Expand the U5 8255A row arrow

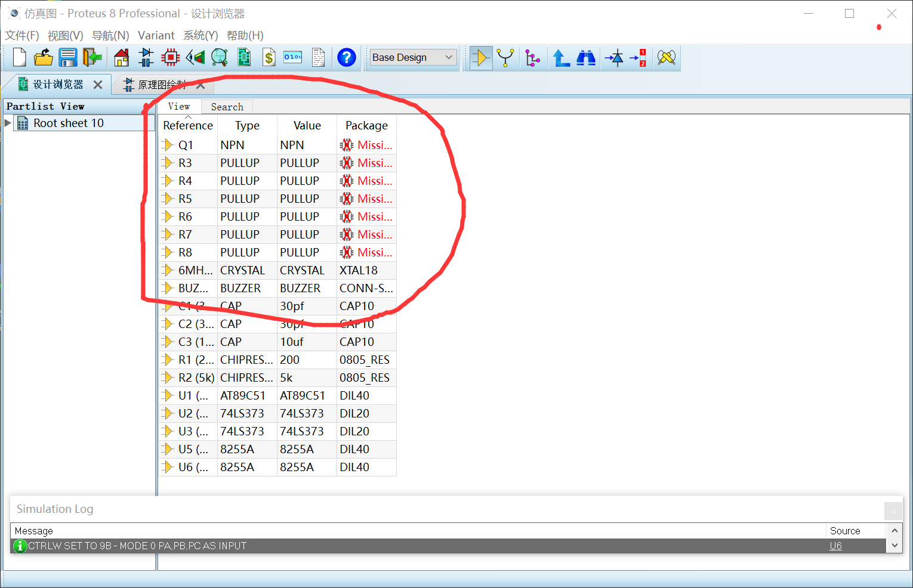pos(168,449)
